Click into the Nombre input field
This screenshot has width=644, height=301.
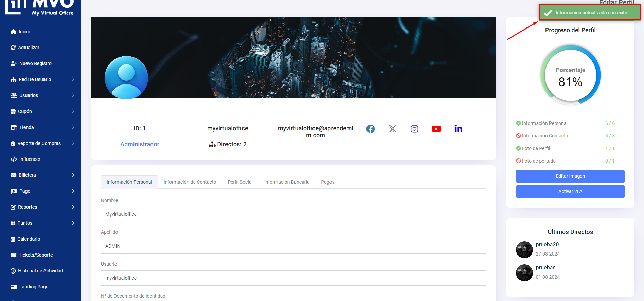[x=293, y=214]
